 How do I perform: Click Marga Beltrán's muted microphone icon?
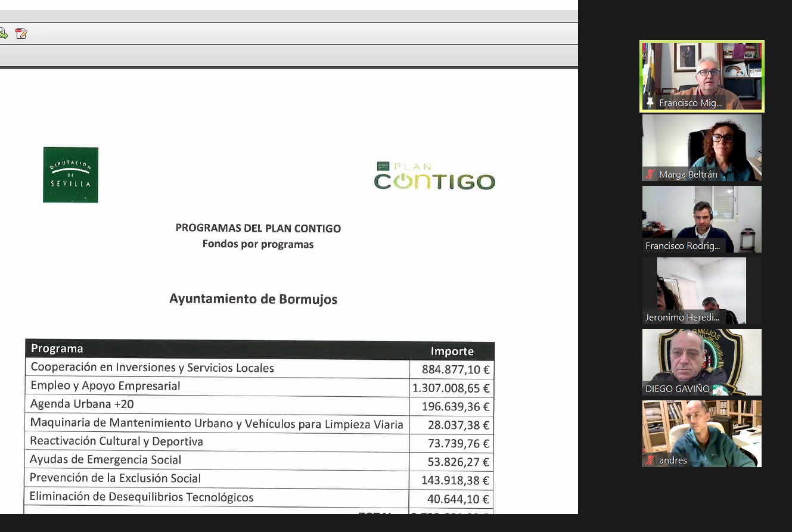[x=650, y=175]
